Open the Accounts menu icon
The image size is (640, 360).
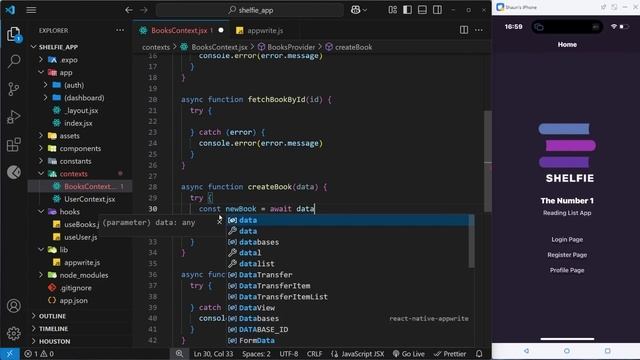point(13,306)
